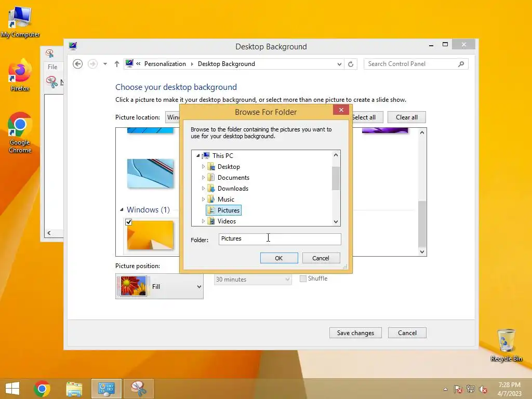Image resolution: width=532 pixels, height=399 pixels.
Task: Open address bar history dropdown
Action: [x=339, y=64]
